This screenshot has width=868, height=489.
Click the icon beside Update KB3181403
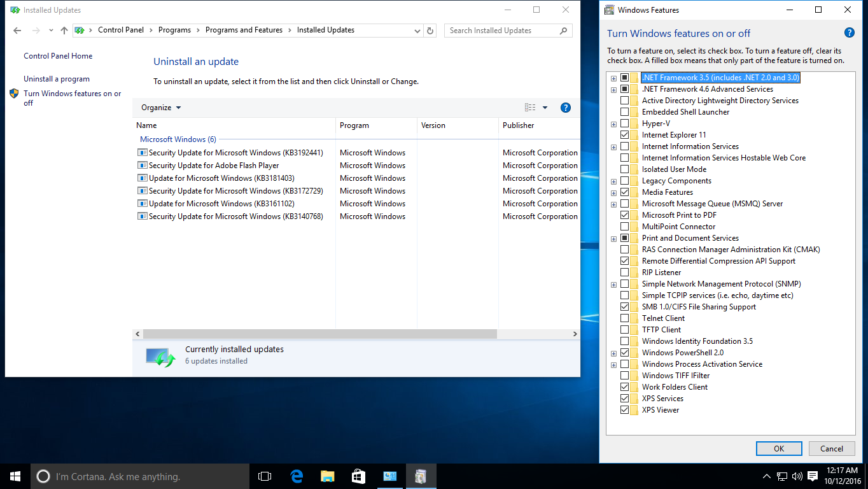click(142, 178)
